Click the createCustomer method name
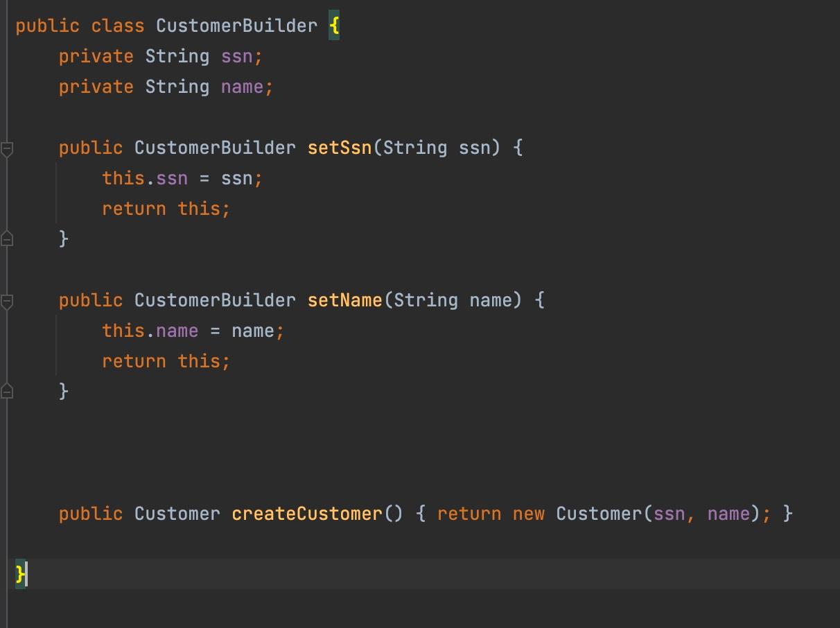840x628 pixels. (307, 513)
